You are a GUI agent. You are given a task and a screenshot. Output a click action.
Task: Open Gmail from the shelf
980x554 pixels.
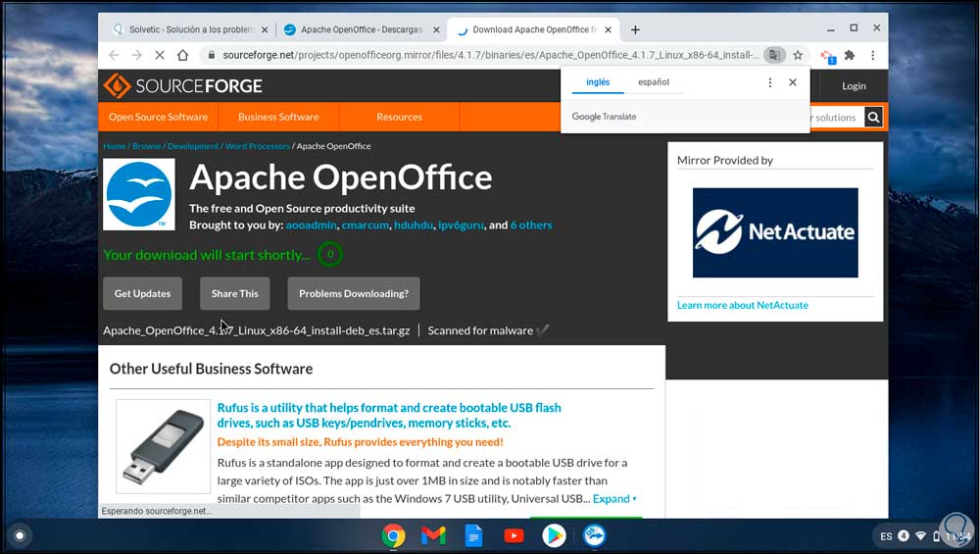tap(433, 536)
